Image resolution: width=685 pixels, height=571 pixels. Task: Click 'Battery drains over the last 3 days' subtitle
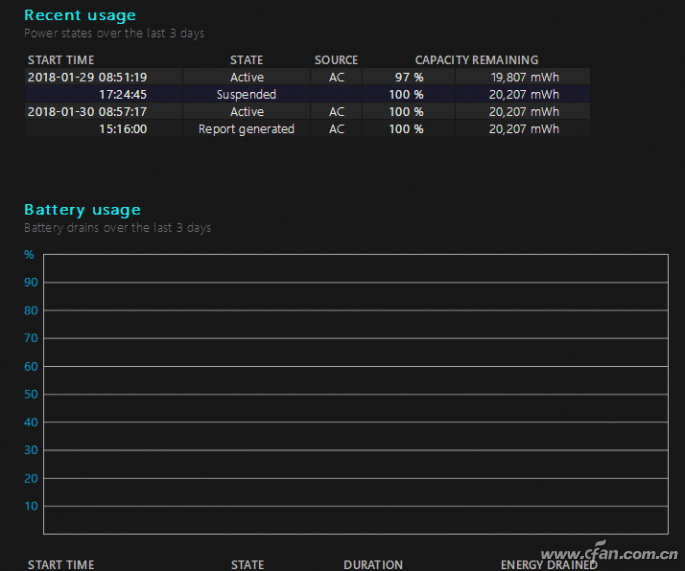pyautogui.click(x=118, y=228)
